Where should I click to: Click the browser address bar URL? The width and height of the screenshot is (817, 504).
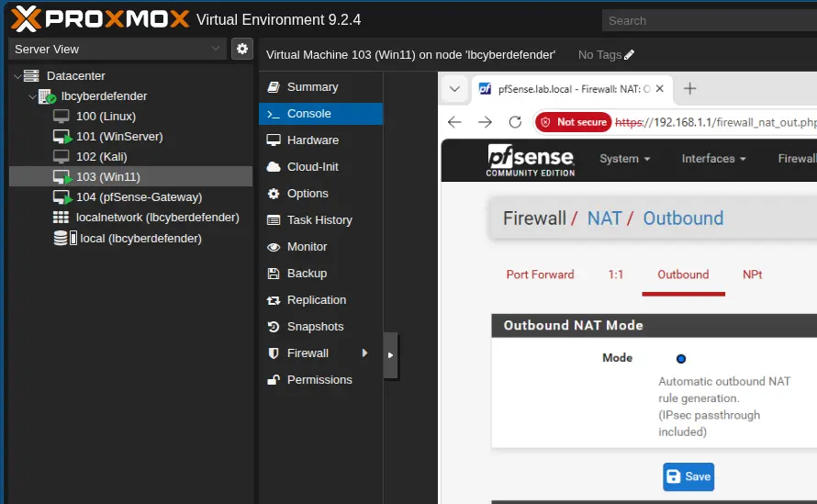[716, 122]
